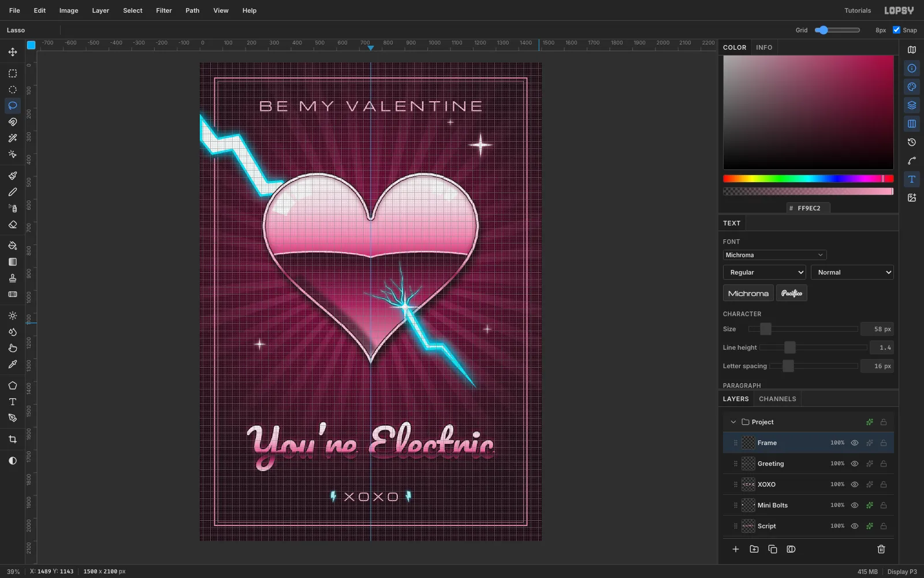Add a new layer group folder

tap(754, 549)
